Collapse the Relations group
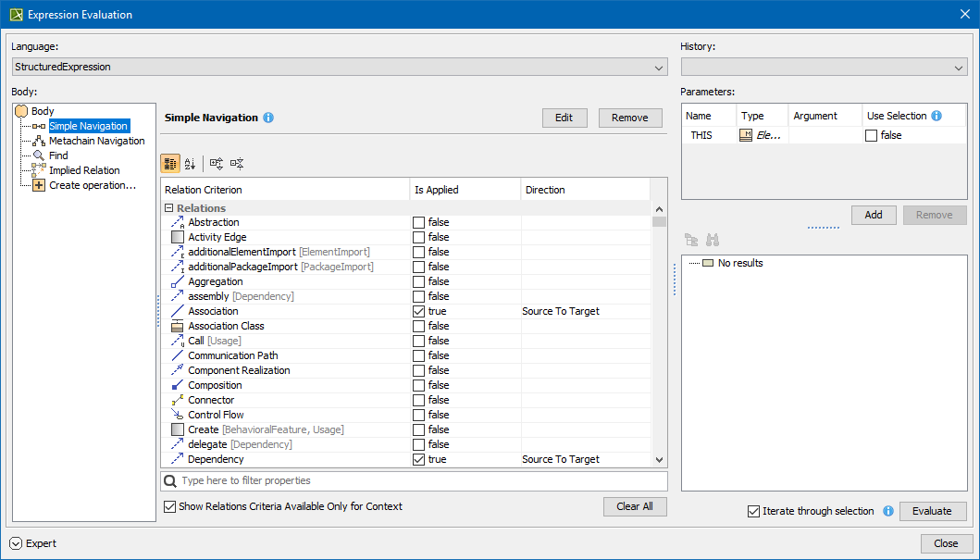Image resolution: width=980 pixels, height=560 pixels. pyautogui.click(x=169, y=208)
